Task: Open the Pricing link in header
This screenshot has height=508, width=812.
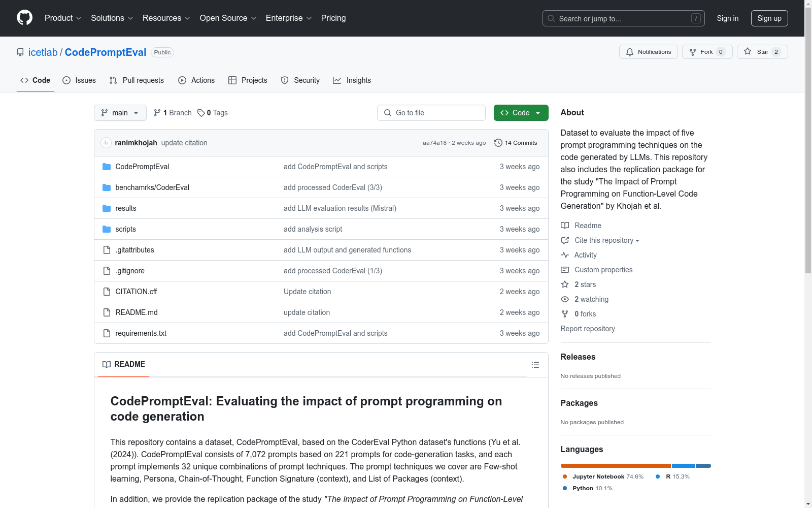Action: [x=333, y=18]
